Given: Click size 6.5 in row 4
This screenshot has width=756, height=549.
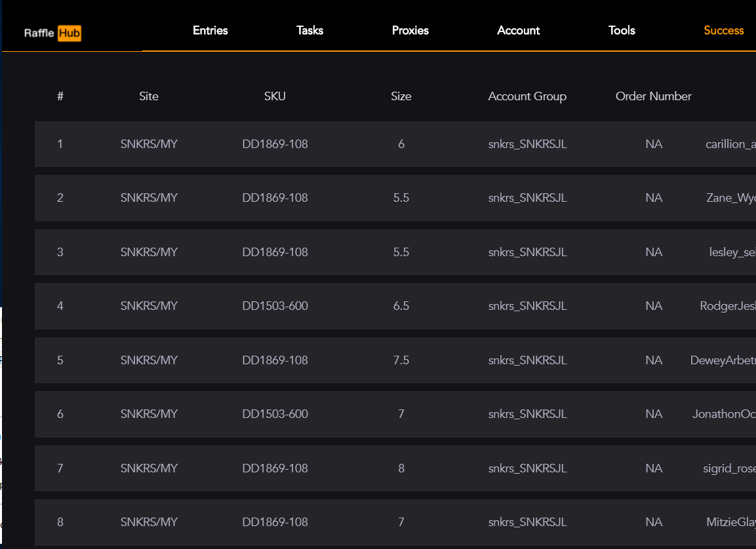Looking at the screenshot, I should pos(401,306).
